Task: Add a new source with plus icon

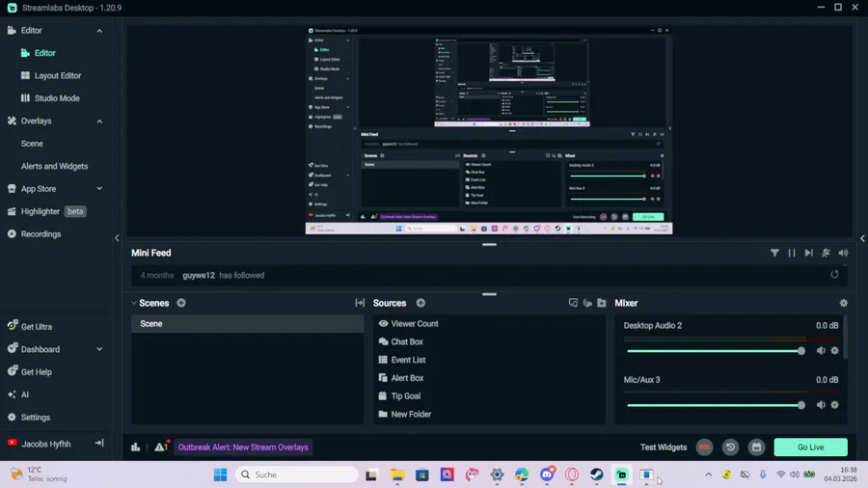Action: click(x=420, y=303)
